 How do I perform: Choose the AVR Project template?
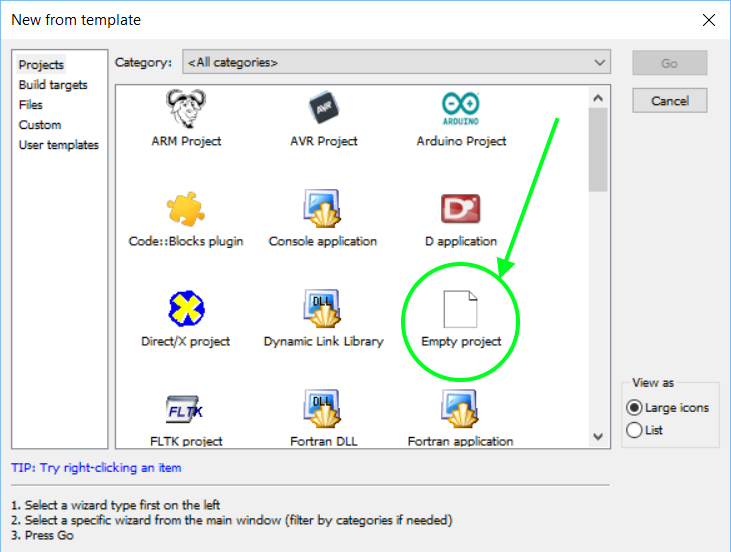[x=323, y=109]
